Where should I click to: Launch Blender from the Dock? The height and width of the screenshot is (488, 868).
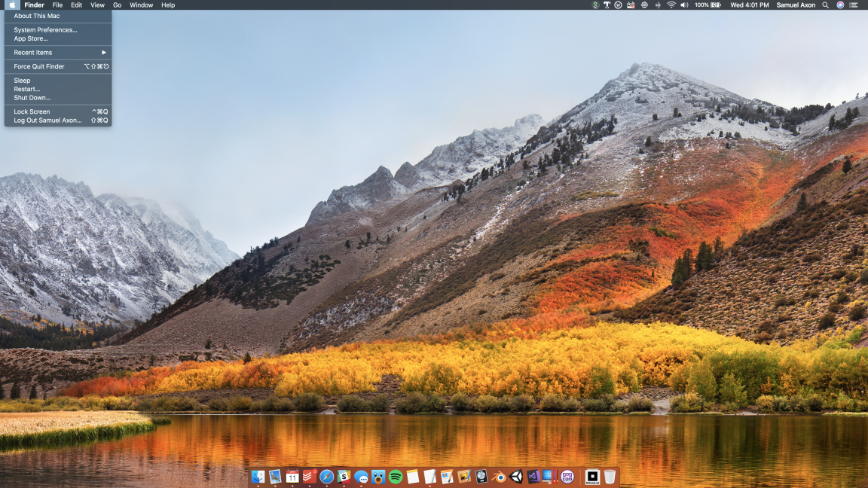(499, 476)
